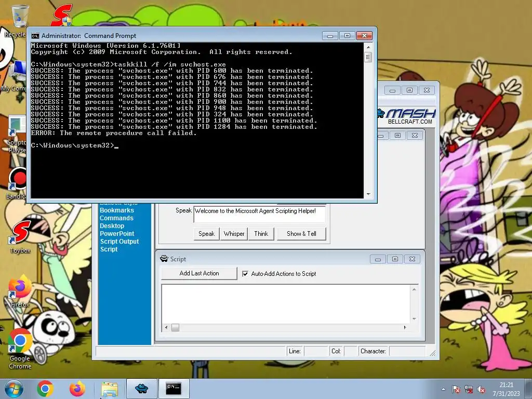This screenshot has width=532, height=399.
Task: Click the Command Prompt scrollbar thumb
Action: 368,57
